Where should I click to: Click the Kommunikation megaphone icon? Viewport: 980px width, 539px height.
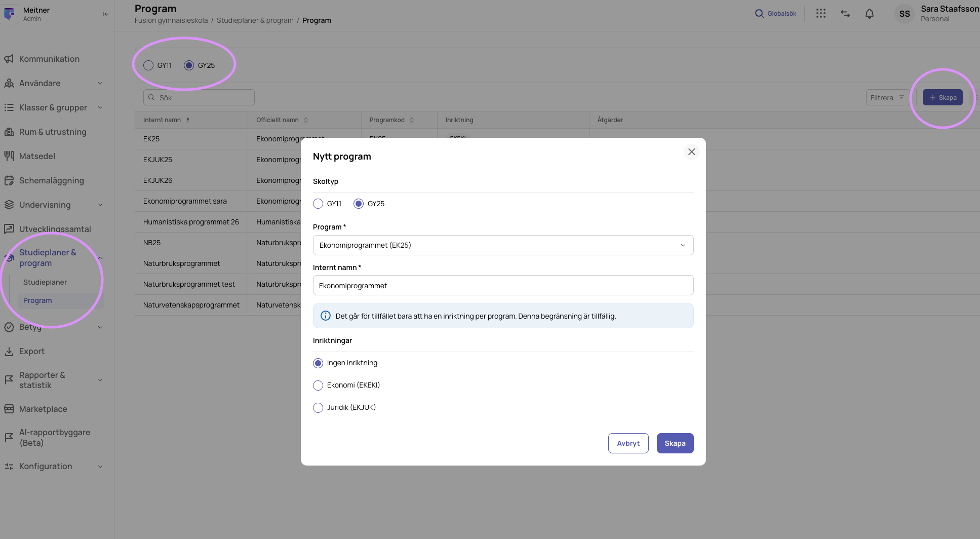click(9, 59)
